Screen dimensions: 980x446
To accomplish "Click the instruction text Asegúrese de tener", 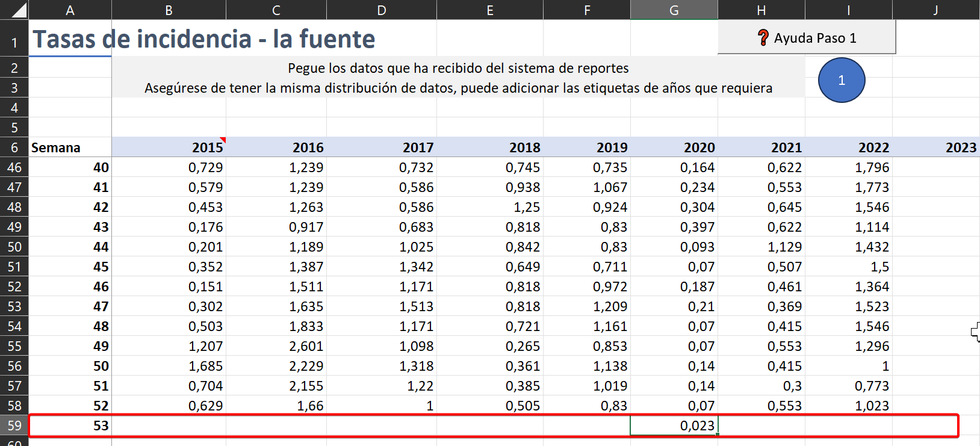I will pyautogui.click(x=458, y=88).
